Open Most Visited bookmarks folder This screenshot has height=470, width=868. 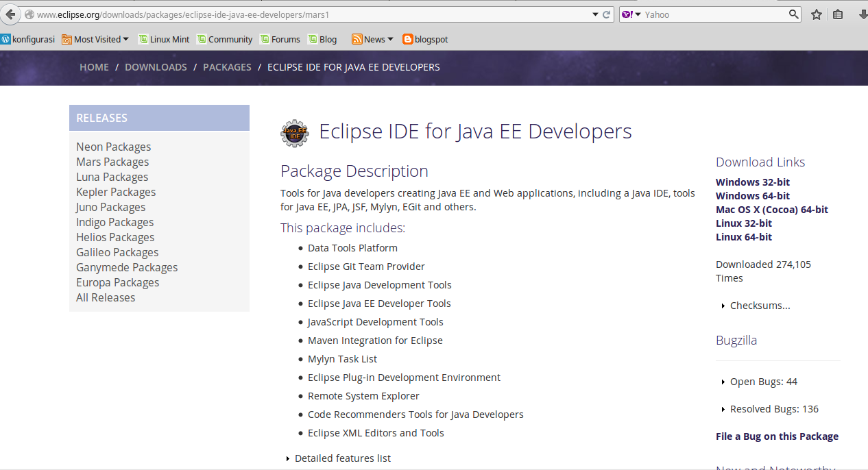pos(95,39)
